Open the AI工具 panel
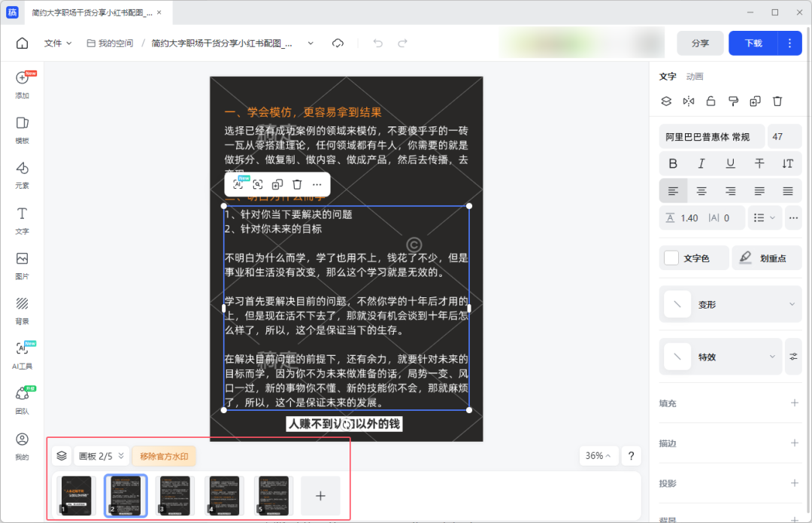The height and width of the screenshot is (523, 812). pyautogui.click(x=22, y=356)
